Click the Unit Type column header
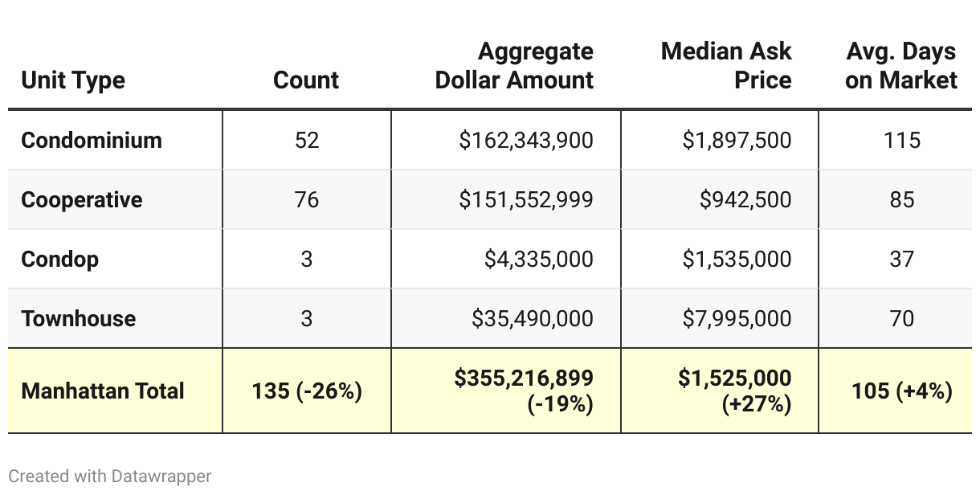This screenshot has height=495, width=980. coord(73,80)
